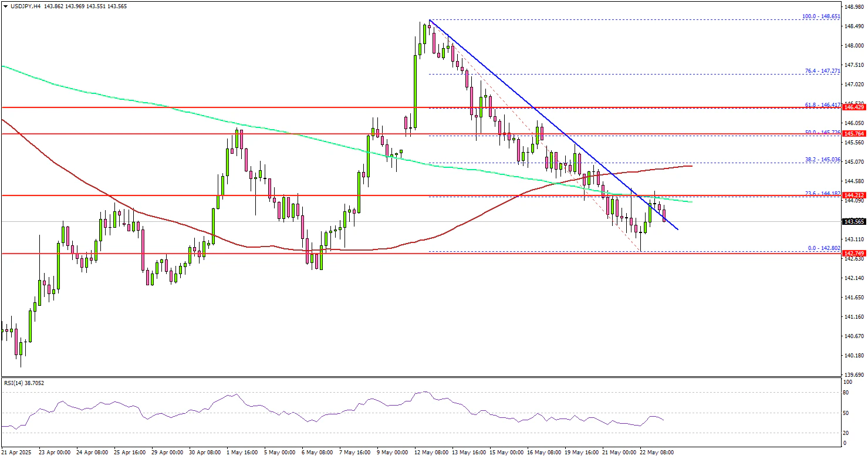Screen dimensions: 868x459
Task: Click the RSI scale value 50
Action: [846, 414]
